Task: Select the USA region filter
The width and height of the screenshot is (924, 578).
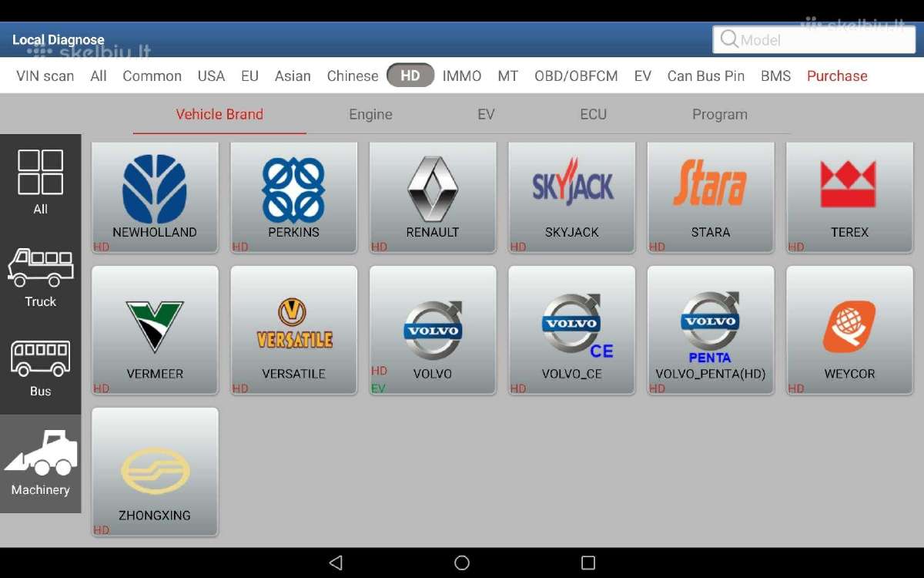Action: [211, 76]
